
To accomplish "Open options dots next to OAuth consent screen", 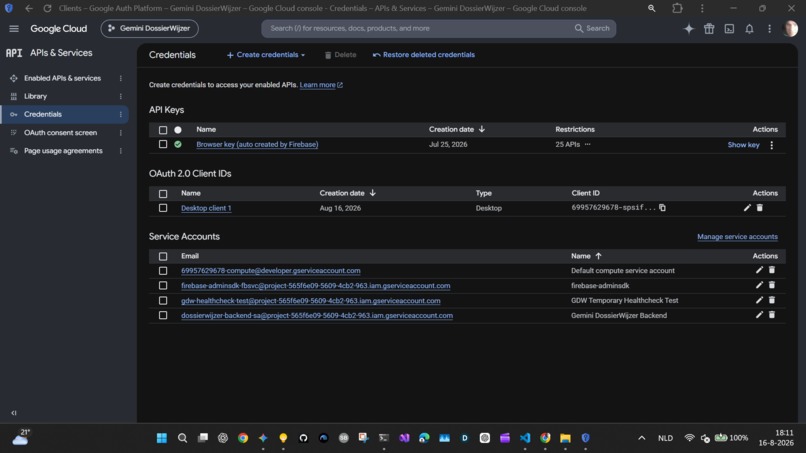I will tap(121, 133).
